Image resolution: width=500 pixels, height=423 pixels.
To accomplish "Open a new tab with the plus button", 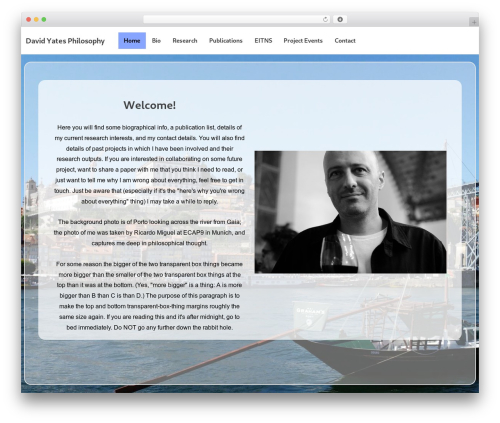I will pyautogui.click(x=474, y=22).
